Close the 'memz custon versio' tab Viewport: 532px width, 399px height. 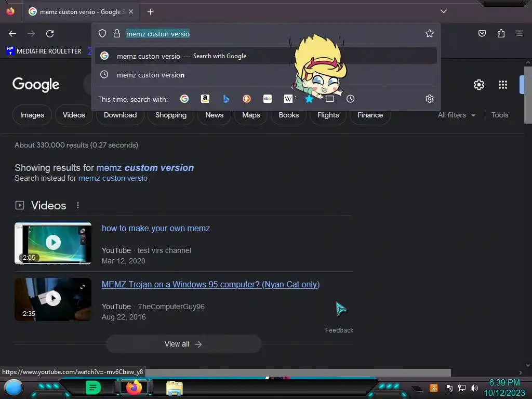click(131, 11)
